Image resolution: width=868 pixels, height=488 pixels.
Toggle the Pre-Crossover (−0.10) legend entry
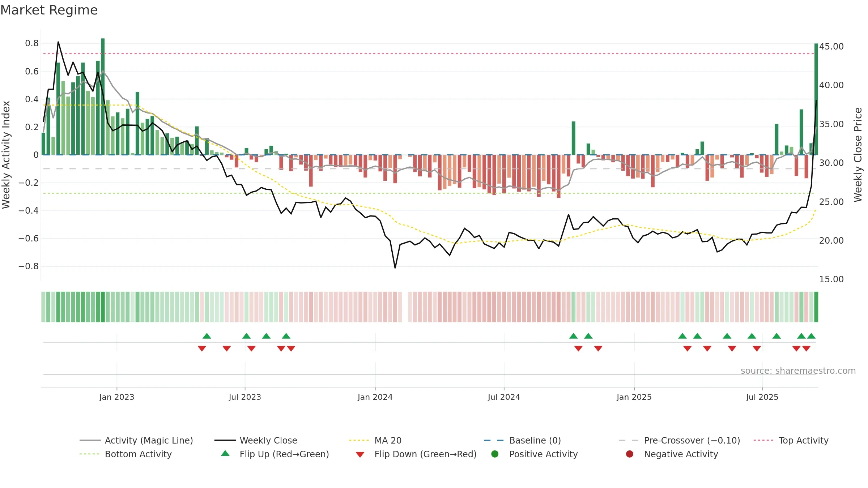coord(679,440)
